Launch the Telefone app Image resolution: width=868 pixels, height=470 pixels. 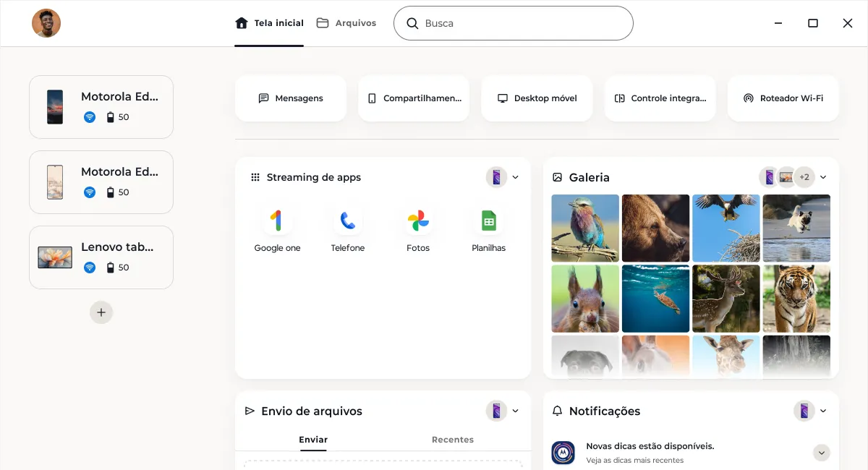[x=347, y=221]
